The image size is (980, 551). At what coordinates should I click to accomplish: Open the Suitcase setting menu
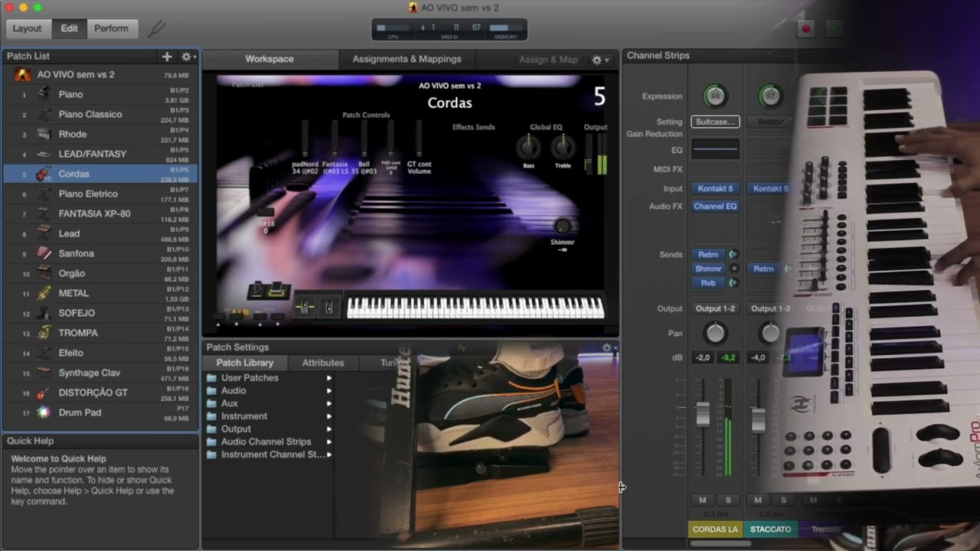click(x=715, y=122)
